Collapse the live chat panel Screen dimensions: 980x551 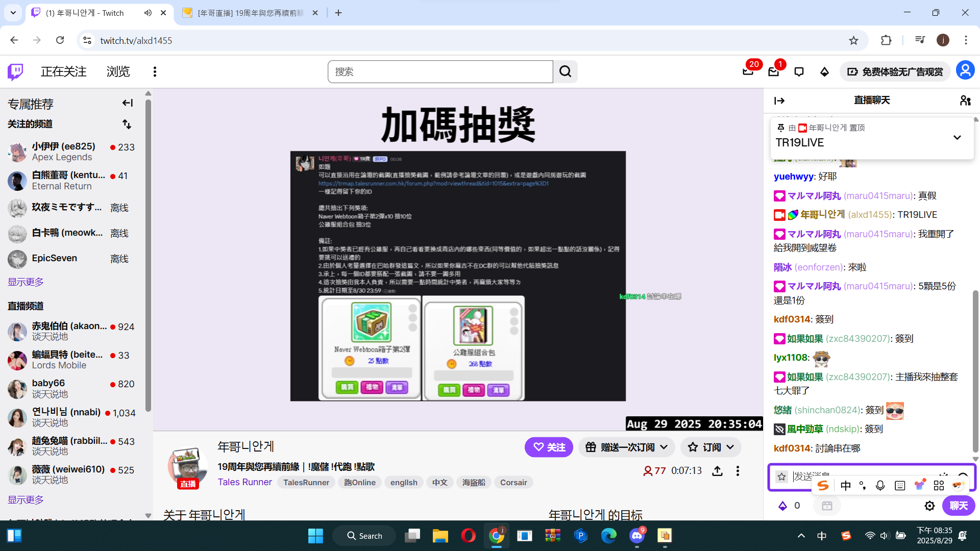pos(779,101)
